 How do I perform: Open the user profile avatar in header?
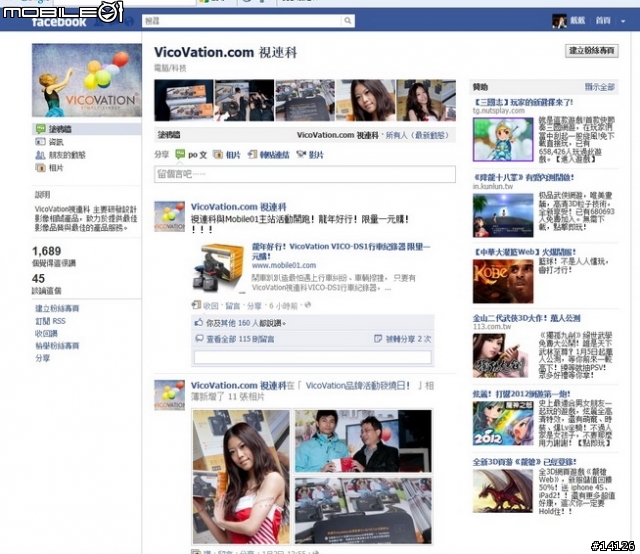coord(559,21)
